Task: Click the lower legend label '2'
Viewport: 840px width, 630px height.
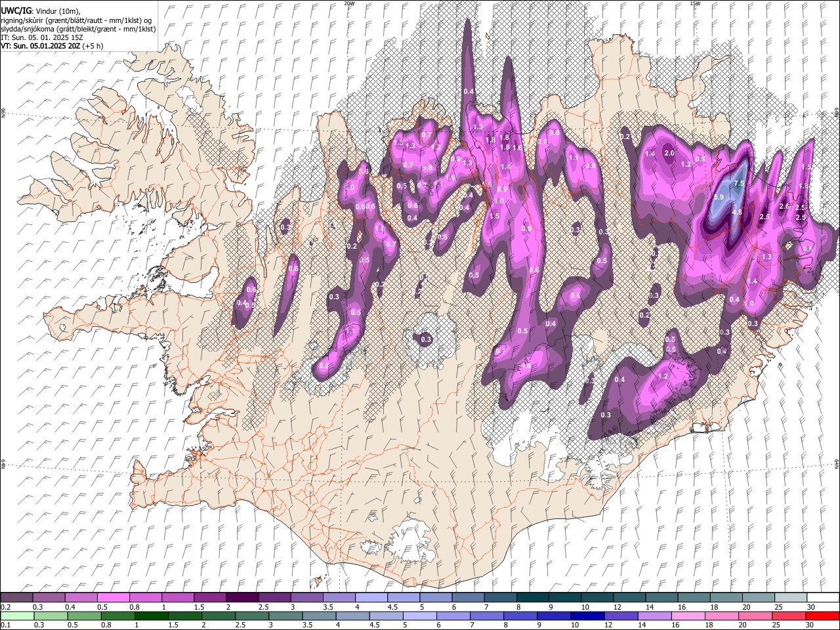Action: [x=204, y=625]
